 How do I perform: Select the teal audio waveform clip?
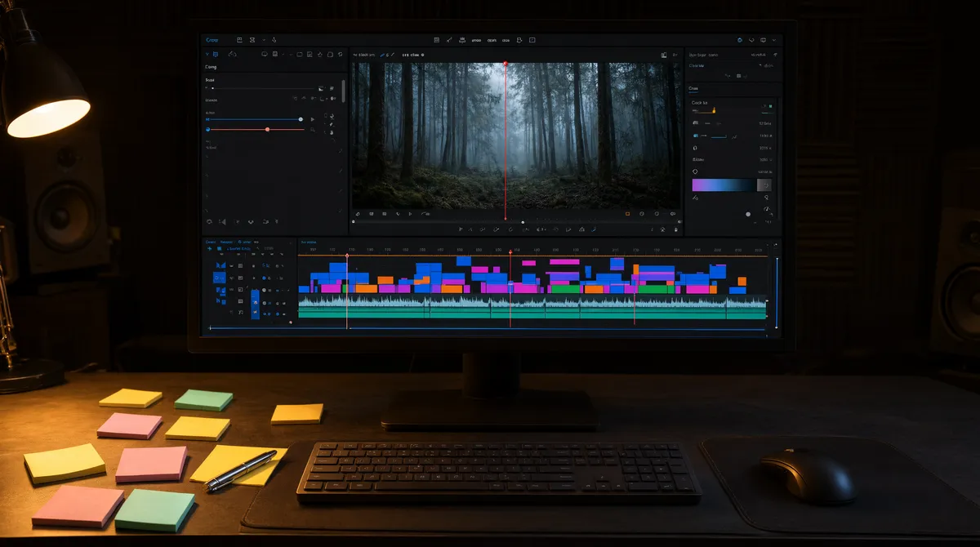(532, 307)
